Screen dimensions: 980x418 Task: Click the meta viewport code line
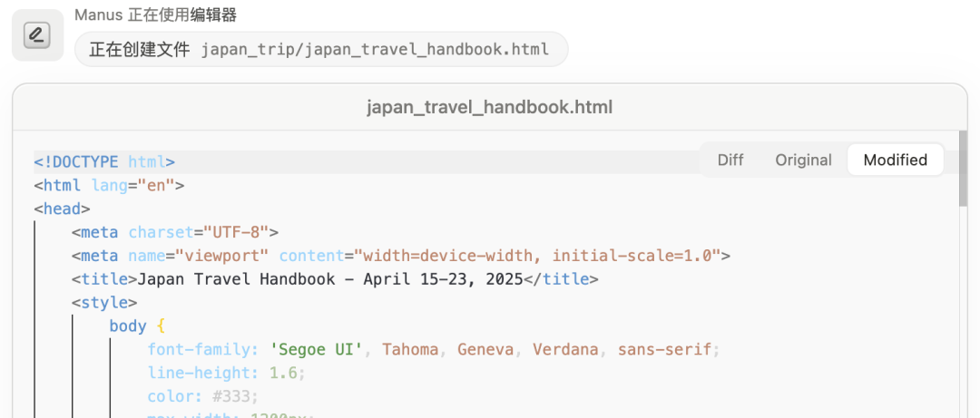pyautogui.click(x=400, y=256)
